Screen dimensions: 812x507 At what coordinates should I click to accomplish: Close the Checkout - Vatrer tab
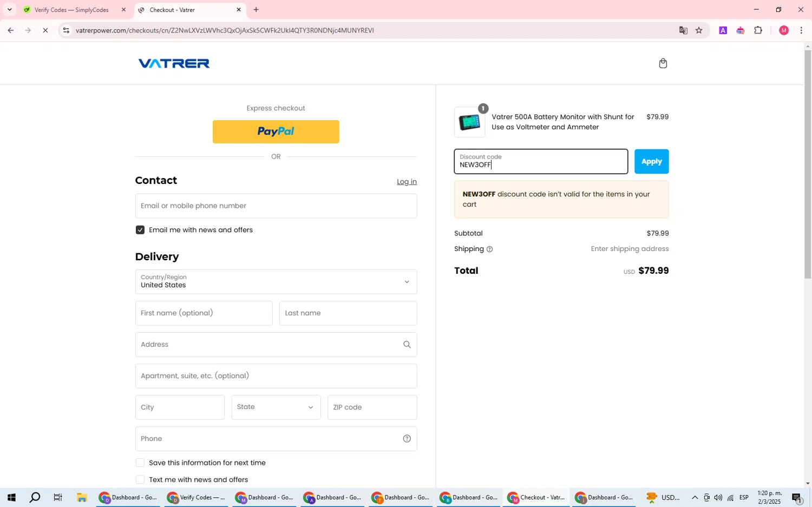[239, 10]
